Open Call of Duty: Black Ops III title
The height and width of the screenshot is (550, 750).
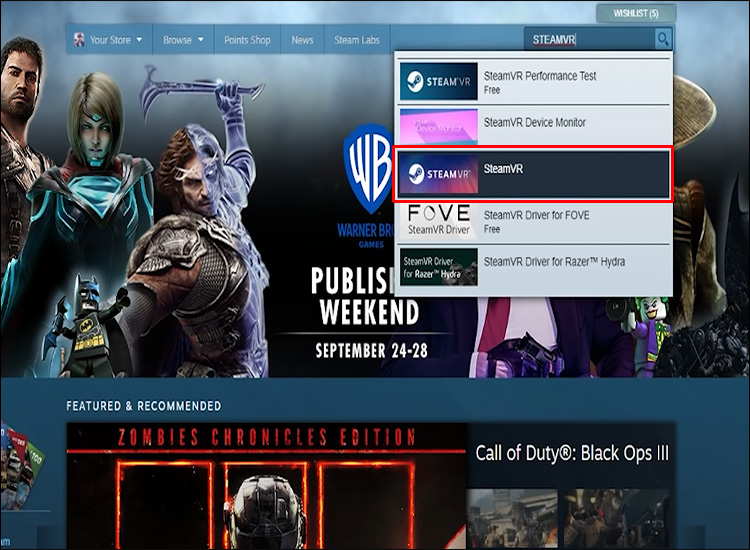point(572,453)
